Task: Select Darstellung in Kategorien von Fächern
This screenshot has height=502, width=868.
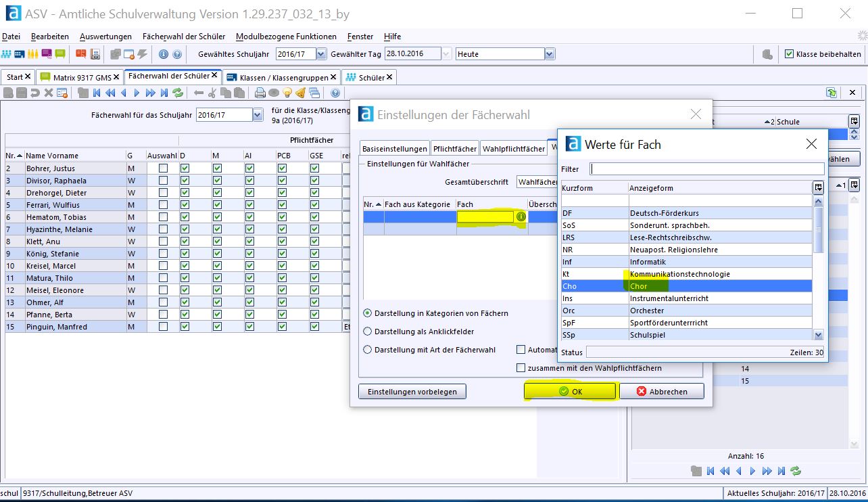Action: pos(368,313)
